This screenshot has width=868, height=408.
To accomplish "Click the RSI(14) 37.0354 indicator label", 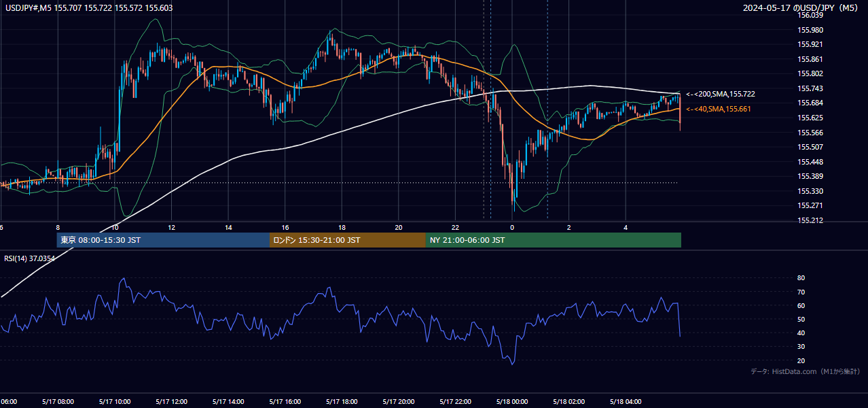I will tap(30, 258).
